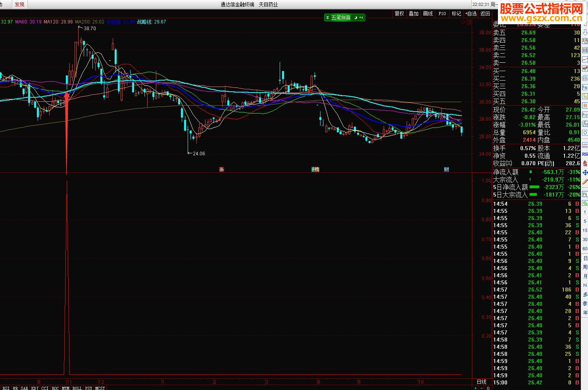Viewport: 588px width, 390px height.
Task: Select the 季 quarterly period sidebar button
Action: tap(585, 303)
